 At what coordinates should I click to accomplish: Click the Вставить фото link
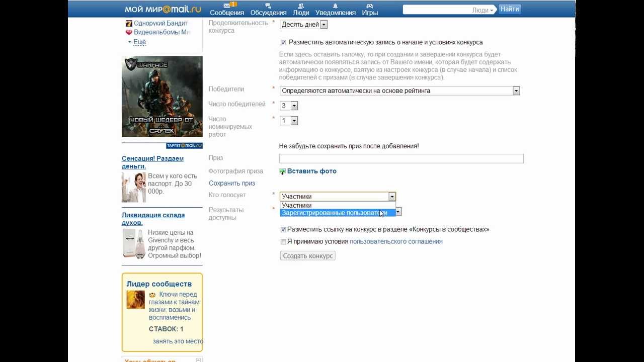tap(312, 171)
